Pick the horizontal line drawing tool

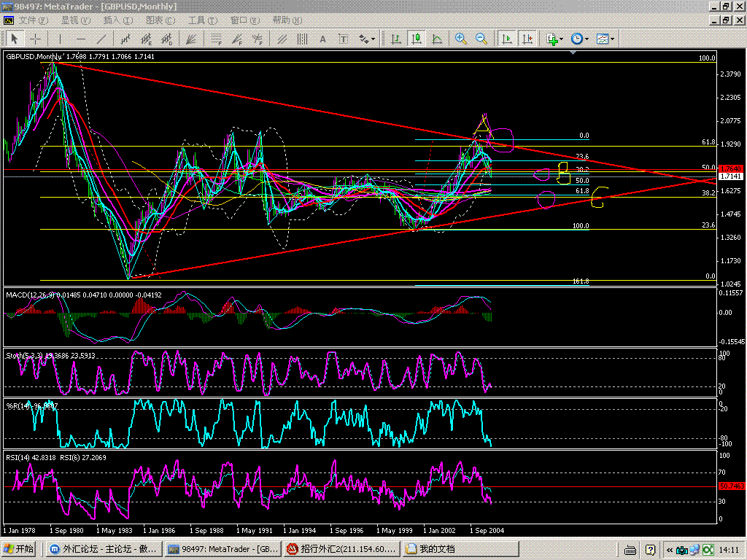[x=81, y=39]
